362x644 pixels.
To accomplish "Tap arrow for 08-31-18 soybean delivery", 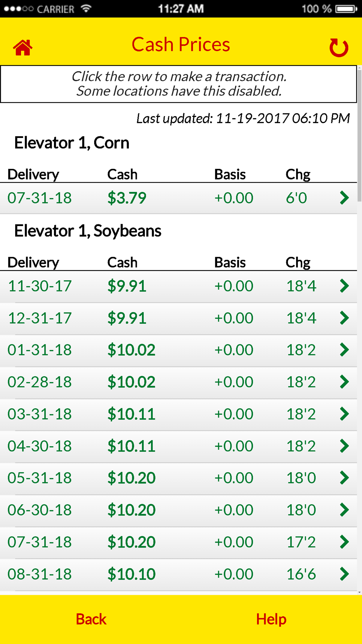I will 344,574.
